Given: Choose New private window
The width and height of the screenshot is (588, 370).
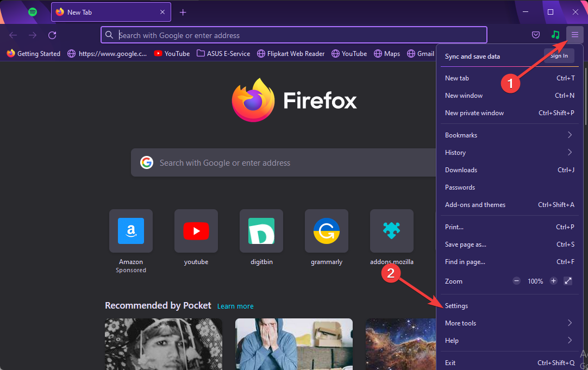Looking at the screenshot, I should pyautogui.click(x=509, y=113).
